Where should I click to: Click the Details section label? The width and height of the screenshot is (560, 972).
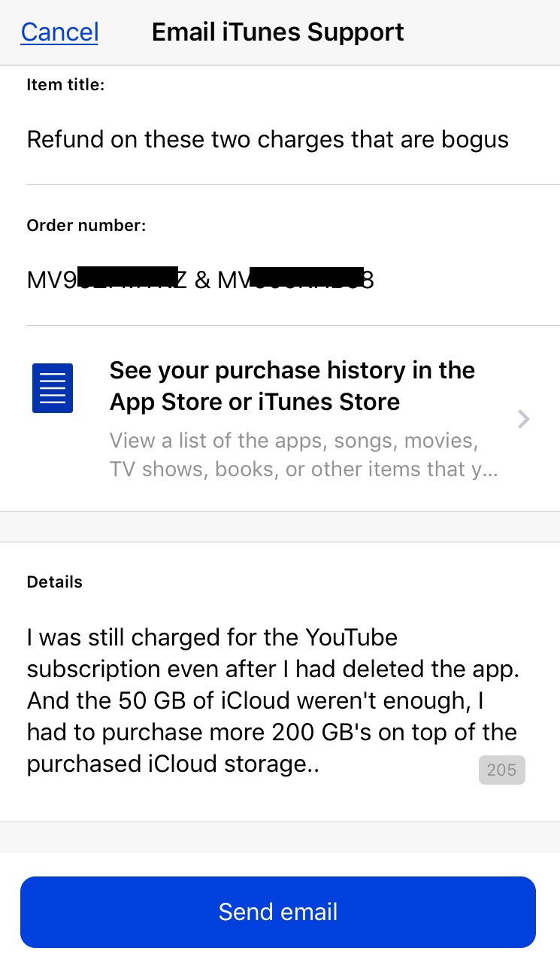point(54,582)
